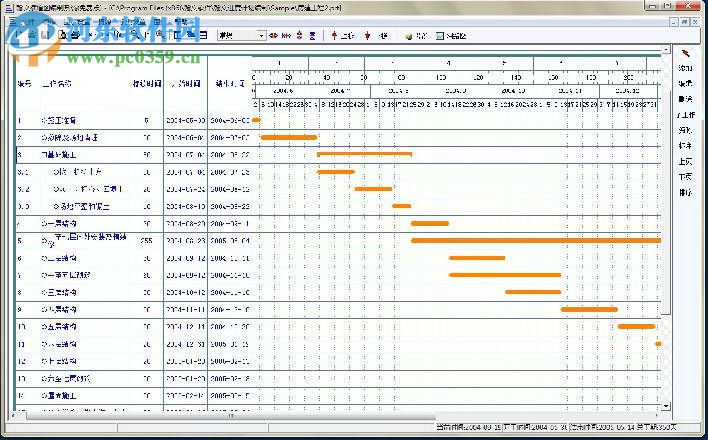This screenshot has height=440, width=708.
Task: Click the bottom-most right sidebar button
Action: click(685, 193)
